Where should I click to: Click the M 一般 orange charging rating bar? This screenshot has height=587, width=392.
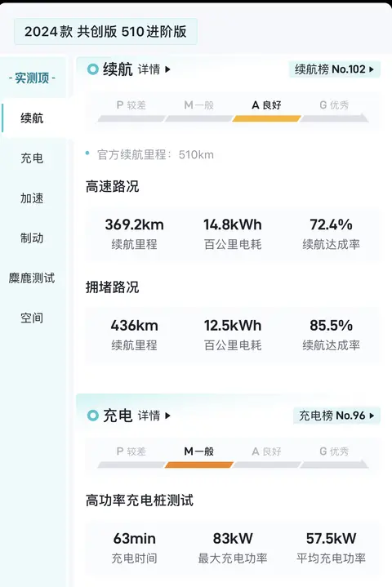coord(198,465)
